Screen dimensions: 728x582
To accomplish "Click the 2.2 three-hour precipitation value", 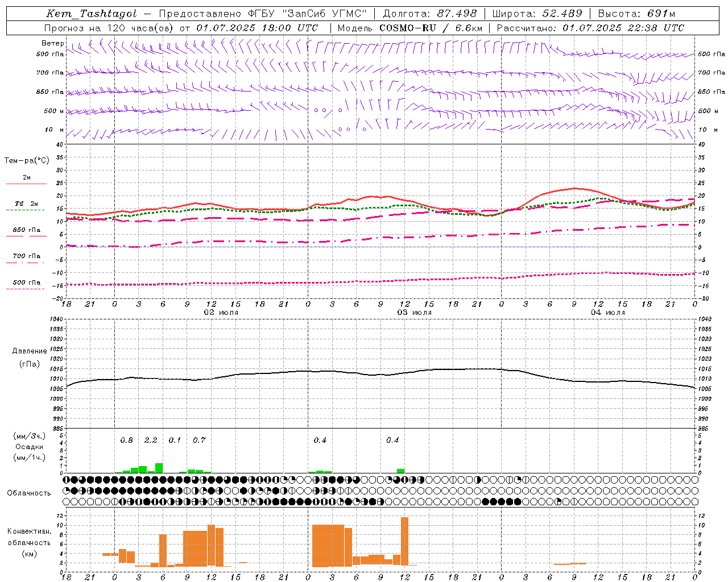I will 151,440.
